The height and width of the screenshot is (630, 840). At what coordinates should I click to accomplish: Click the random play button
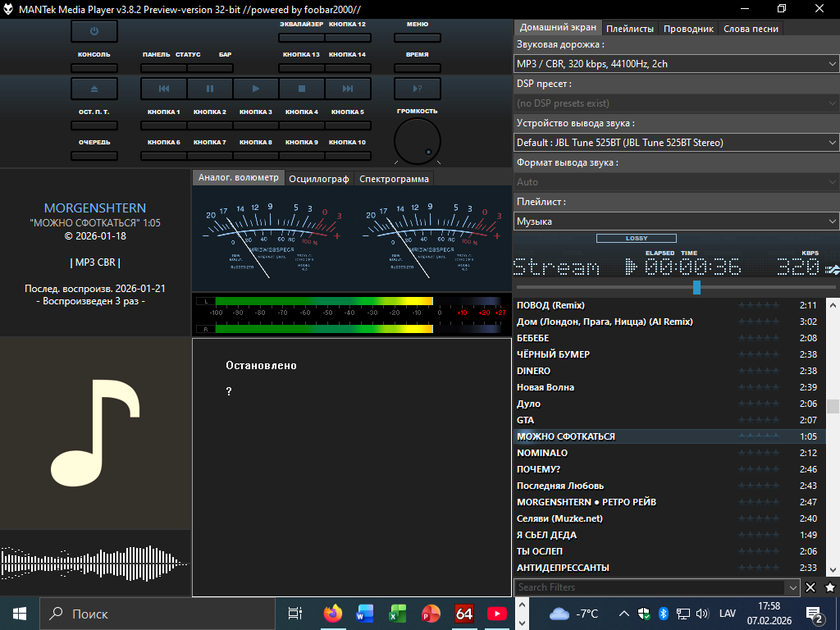click(417, 89)
